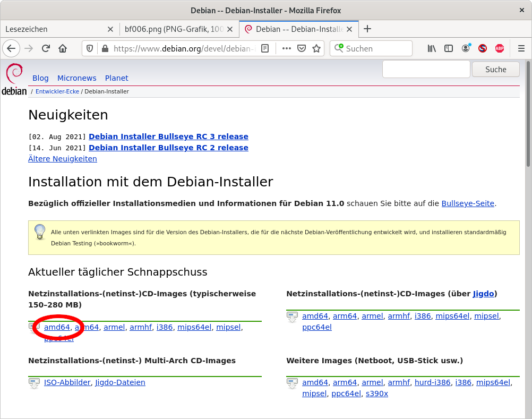Close the Firefox window

click(522, 10)
